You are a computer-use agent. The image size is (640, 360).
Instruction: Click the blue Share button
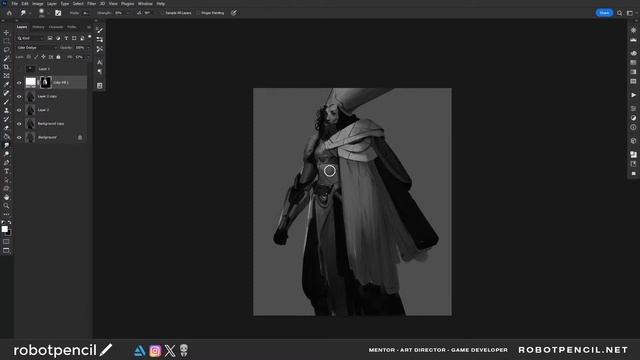(x=604, y=13)
